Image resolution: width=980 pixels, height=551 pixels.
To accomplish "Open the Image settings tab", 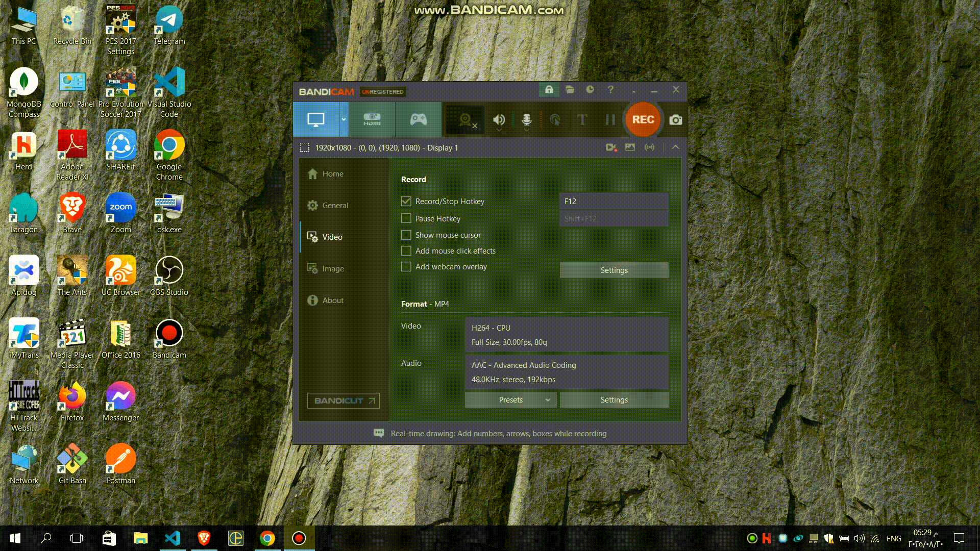I will 333,269.
